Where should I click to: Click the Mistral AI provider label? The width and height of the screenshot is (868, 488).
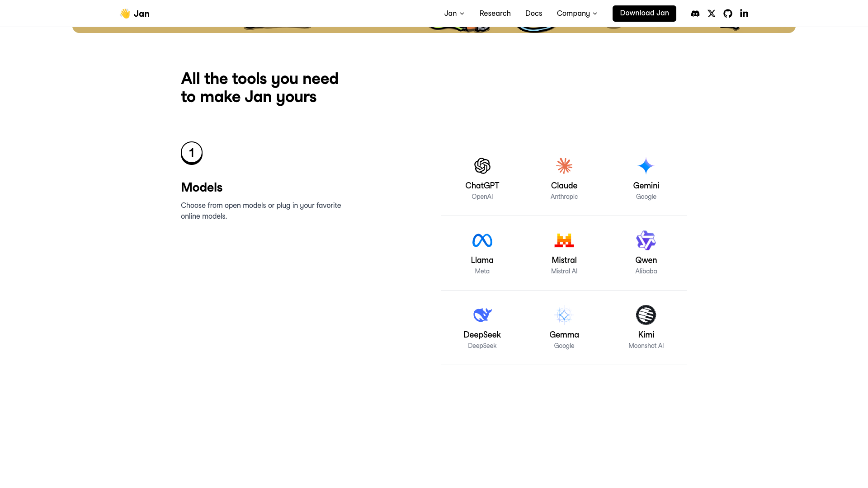[x=564, y=271]
